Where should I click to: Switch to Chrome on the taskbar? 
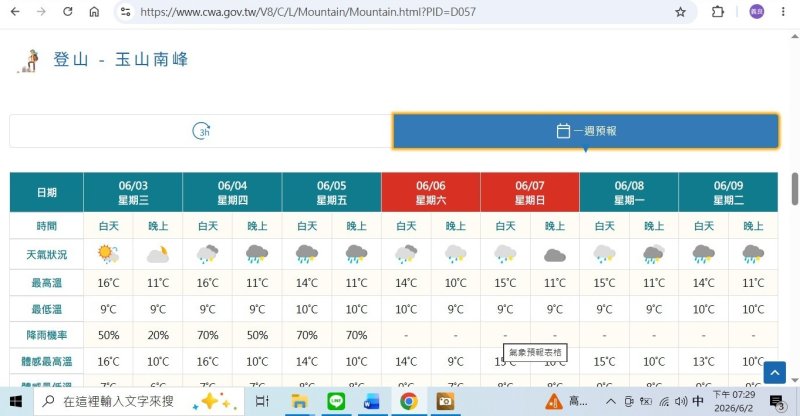pos(409,402)
